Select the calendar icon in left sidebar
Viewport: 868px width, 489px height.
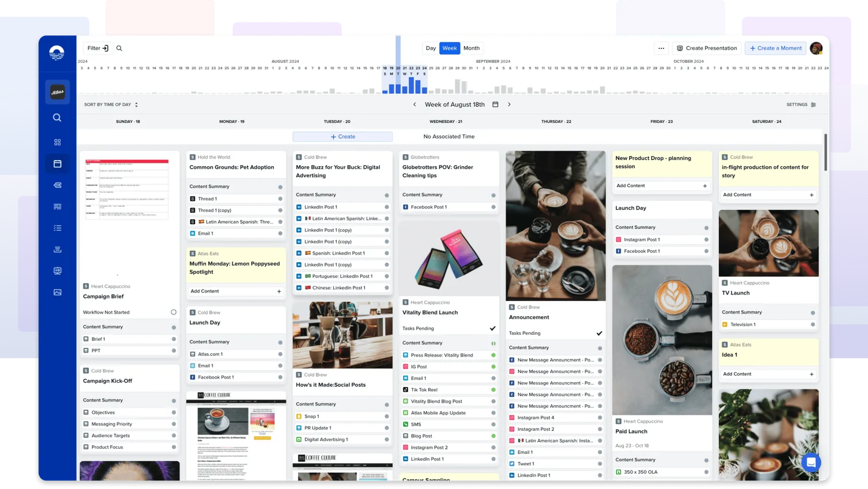coord(57,163)
